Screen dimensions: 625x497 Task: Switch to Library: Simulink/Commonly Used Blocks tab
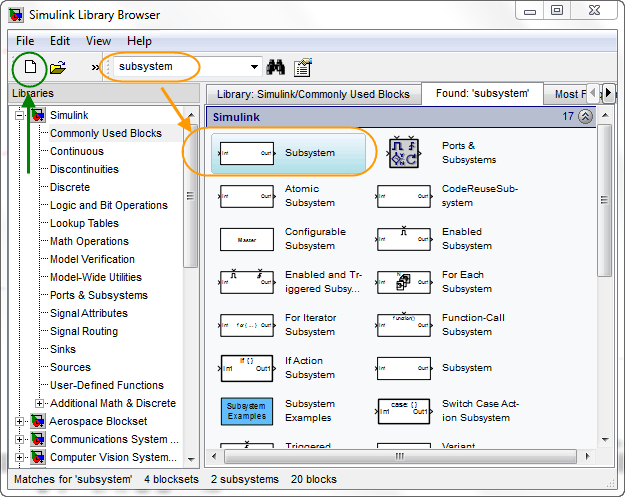click(313, 94)
